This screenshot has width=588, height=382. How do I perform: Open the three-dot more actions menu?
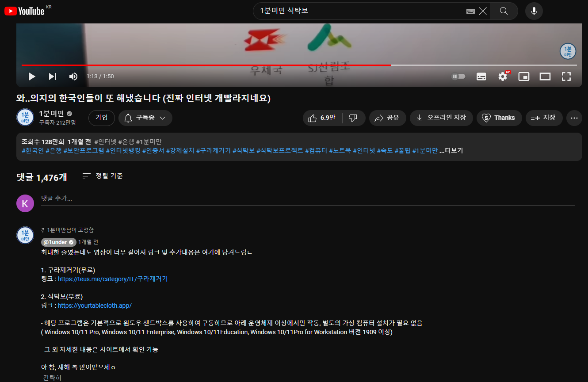574,118
